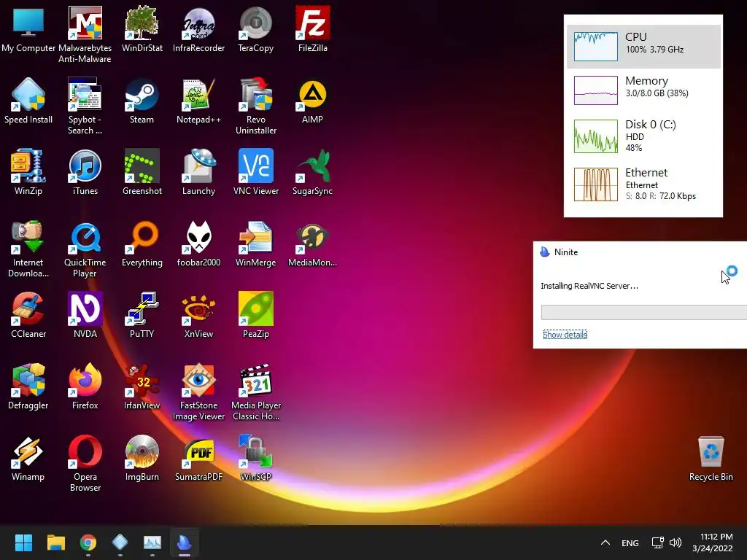Select the MediaMonkey desktop icon
The width and height of the screenshot is (747, 560).
pos(312,243)
